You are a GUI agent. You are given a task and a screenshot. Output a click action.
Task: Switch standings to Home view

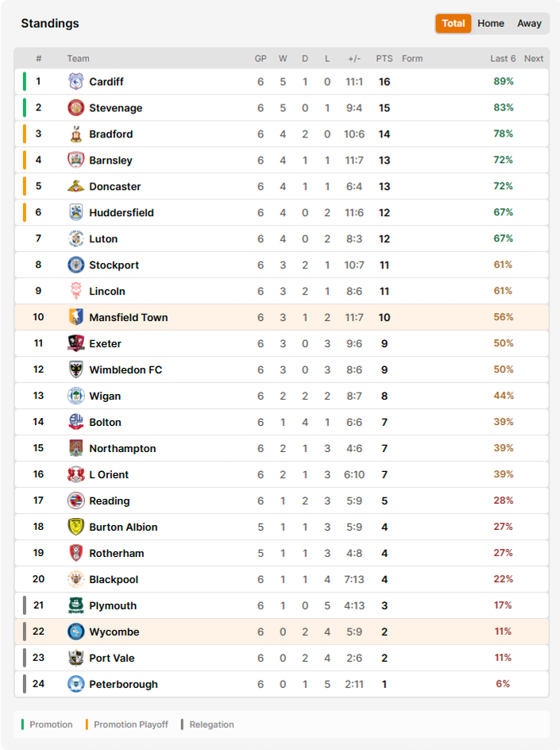coord(491,24)
